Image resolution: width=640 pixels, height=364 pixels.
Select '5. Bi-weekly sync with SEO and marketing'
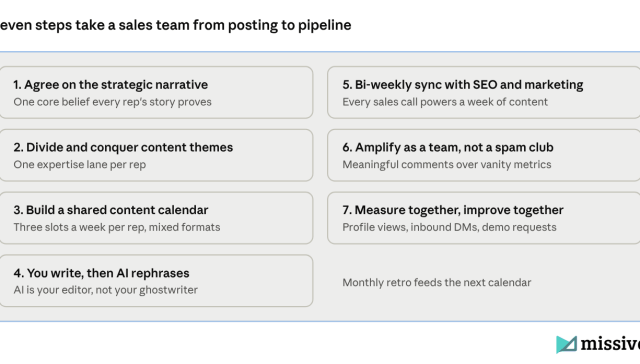tap(463, 84)
